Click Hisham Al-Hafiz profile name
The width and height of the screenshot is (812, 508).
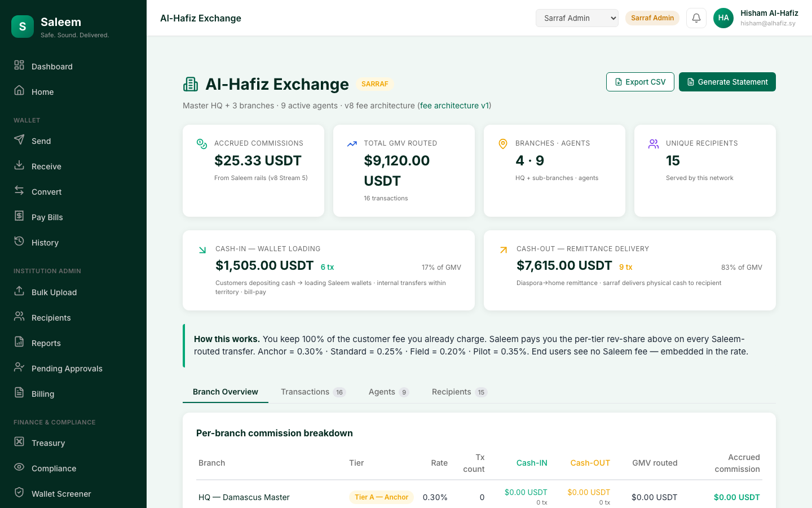pyautogui.click(x=769, y=13)
